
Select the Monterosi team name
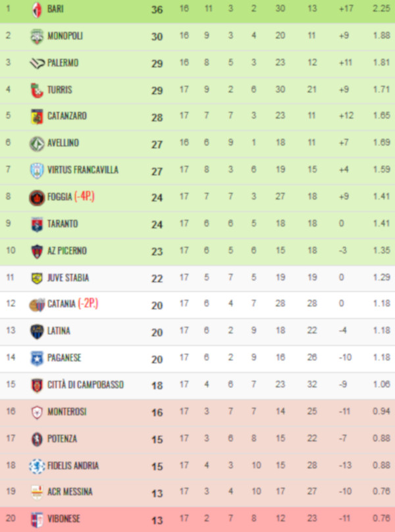coord(67,412)
